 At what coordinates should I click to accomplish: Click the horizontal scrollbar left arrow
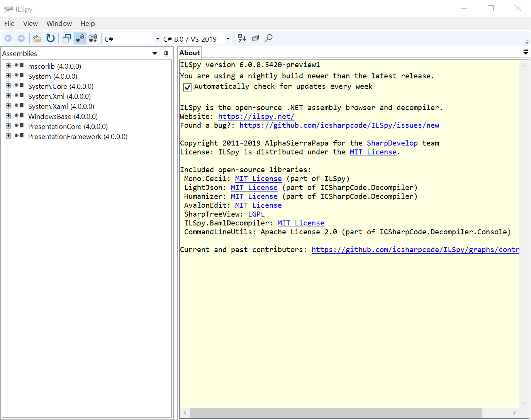pos(185,413)
